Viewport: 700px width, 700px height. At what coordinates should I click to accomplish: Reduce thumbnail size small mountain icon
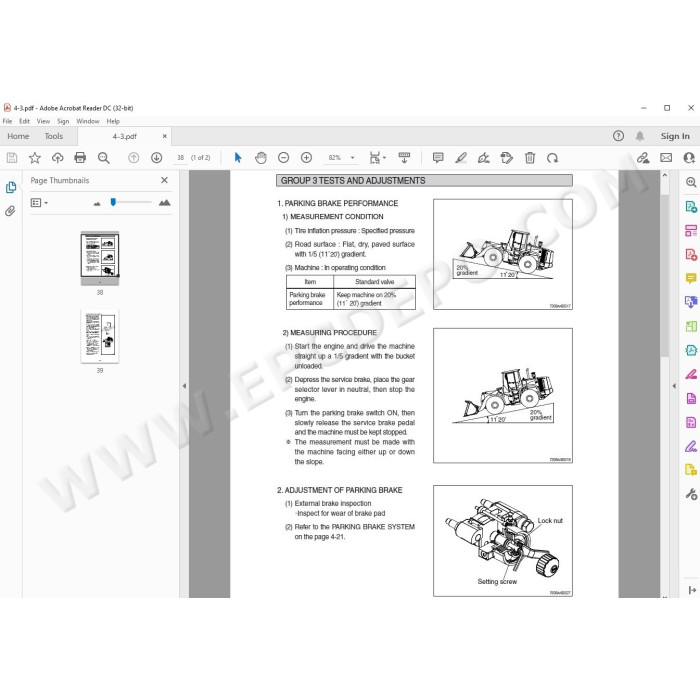click(x=97, y=204)
